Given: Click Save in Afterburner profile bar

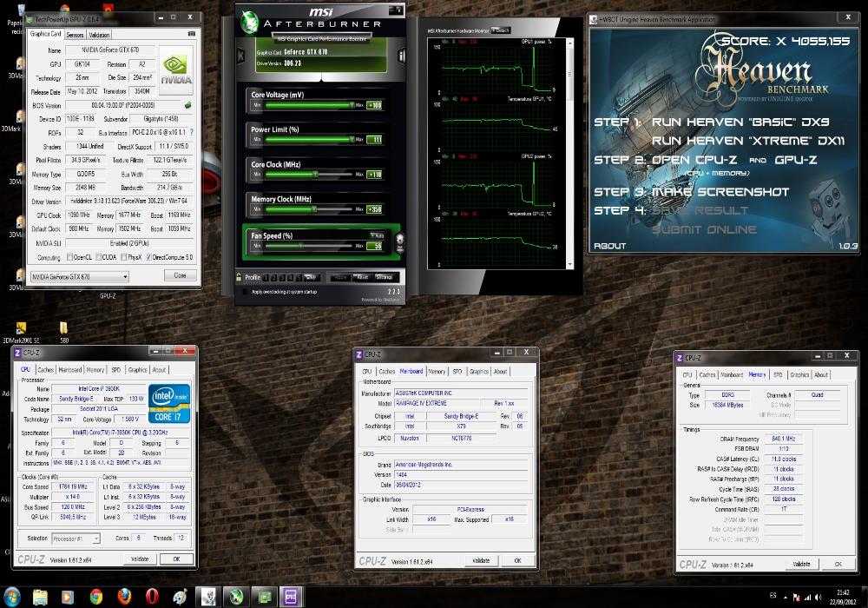Looking at the screenshot, I should click(x=311, y=277).
